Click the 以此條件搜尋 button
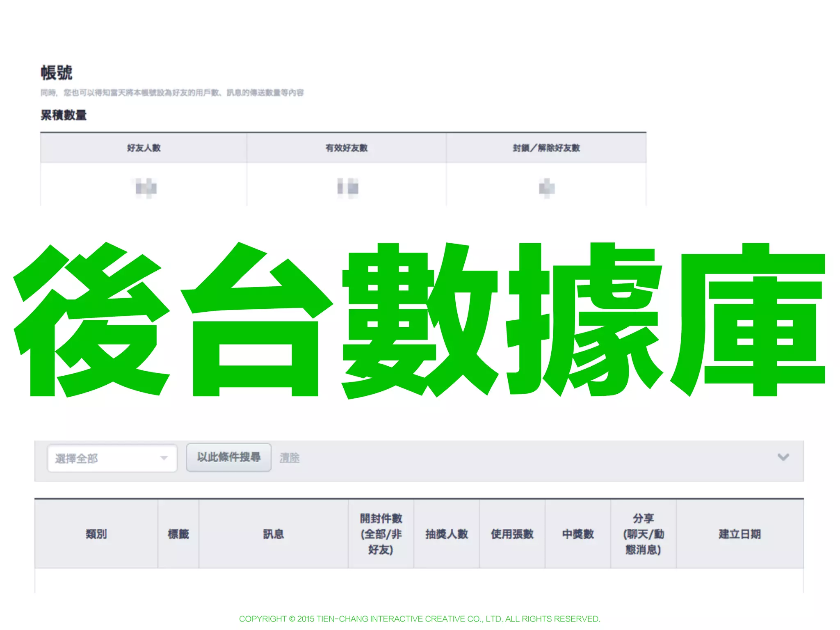The height and width of the screenshot is (630, 840). click(228, 457)
